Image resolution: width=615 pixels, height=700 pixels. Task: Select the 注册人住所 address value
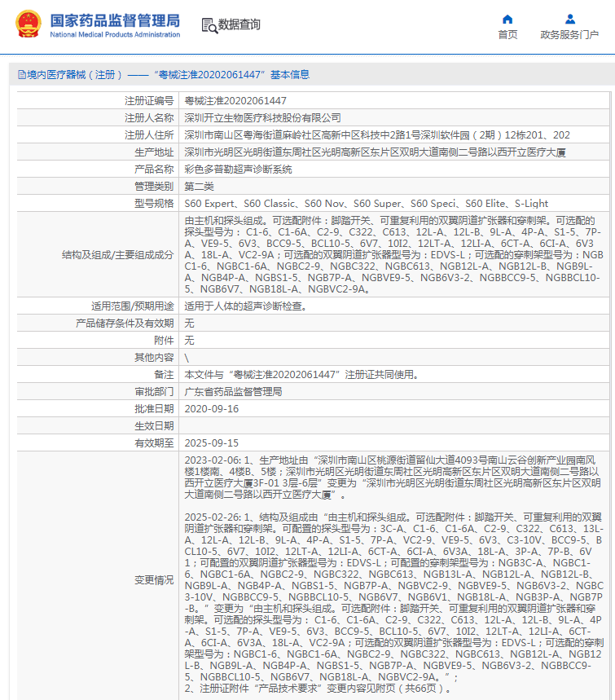[377, 134]
